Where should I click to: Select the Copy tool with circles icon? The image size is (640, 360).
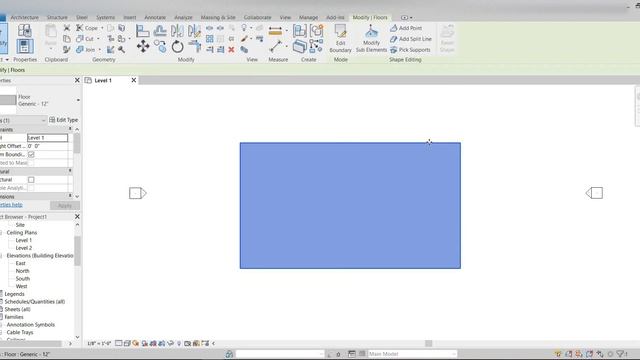coord(160,47)
